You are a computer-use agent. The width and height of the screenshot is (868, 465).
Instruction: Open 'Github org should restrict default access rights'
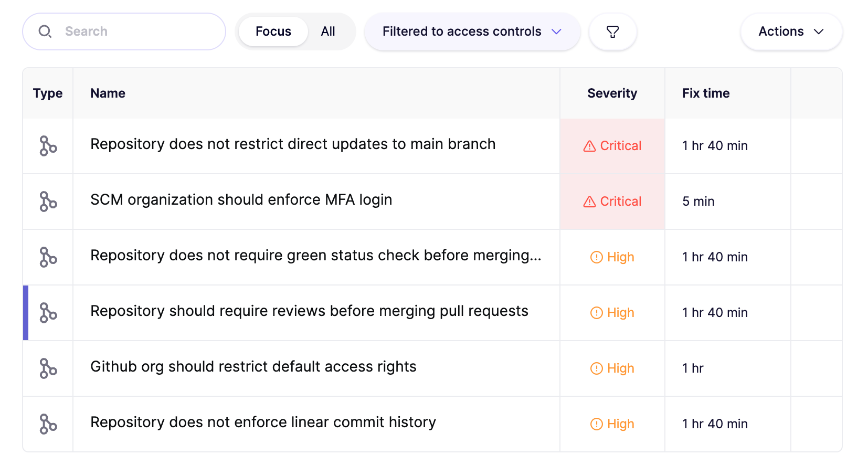click(x=253, y=366)
